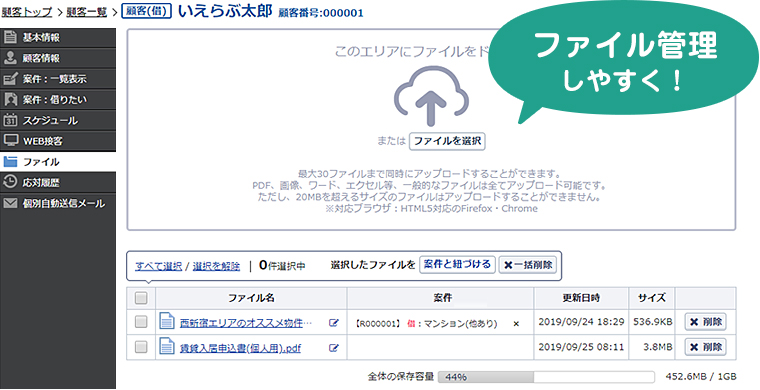760x390 pixels.
Task: Delete 賃貸入居申込書(個人用).pdf with 削除 button
Action: pos(705,347)
